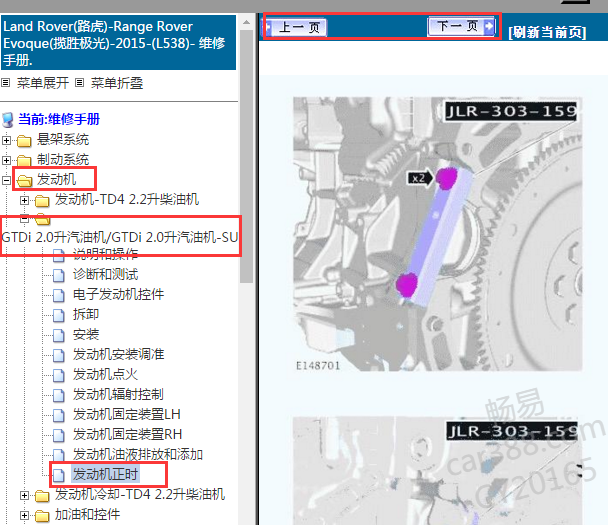Open the 发动机固定装置LH page
The height and width of the screenshot is (525, 608).
tap(126, 414)
